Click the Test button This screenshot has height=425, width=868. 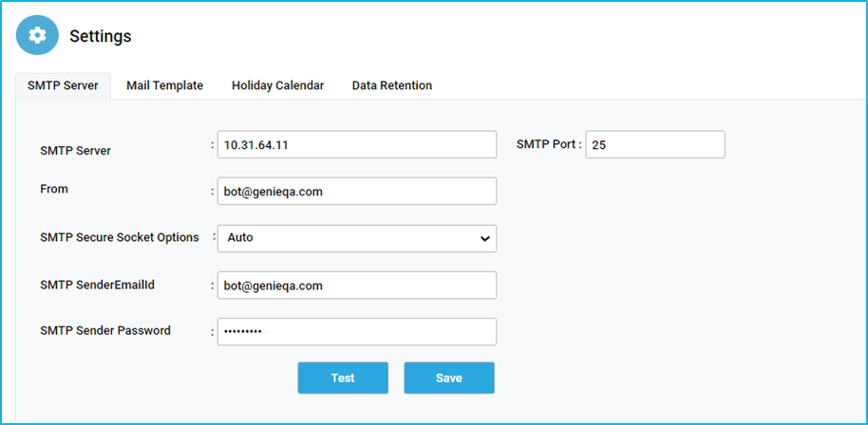[343, 378]
